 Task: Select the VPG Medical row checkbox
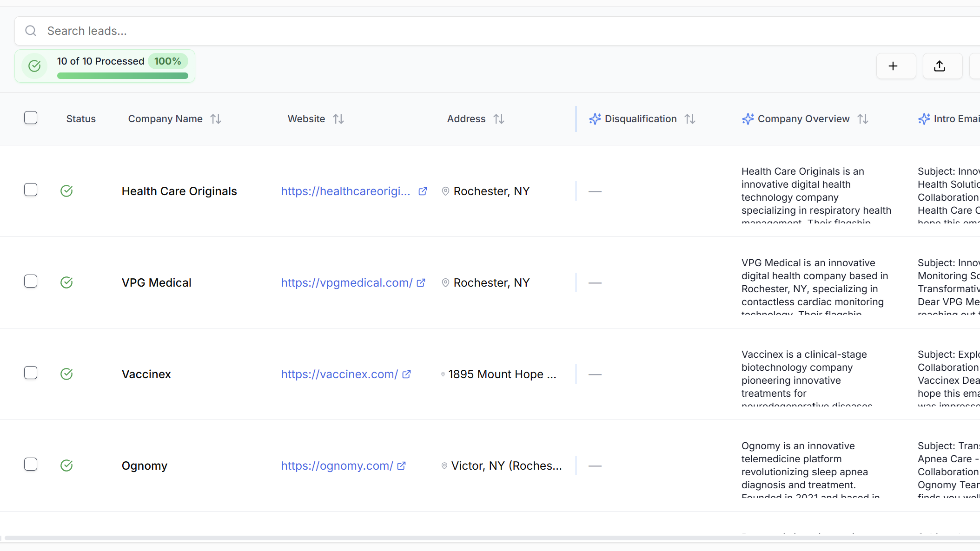pyautogui.click(x=31, y=281)
